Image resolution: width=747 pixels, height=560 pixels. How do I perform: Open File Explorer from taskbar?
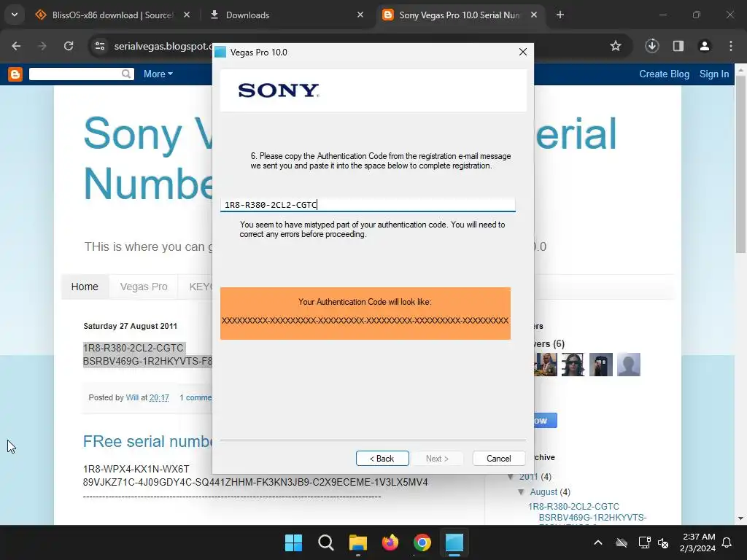click(357, 542)
